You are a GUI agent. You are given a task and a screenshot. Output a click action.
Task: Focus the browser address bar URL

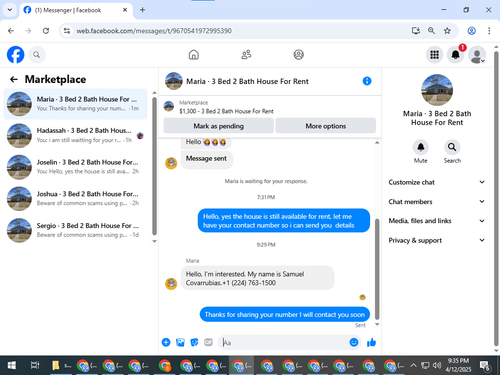tap(154, 31)
